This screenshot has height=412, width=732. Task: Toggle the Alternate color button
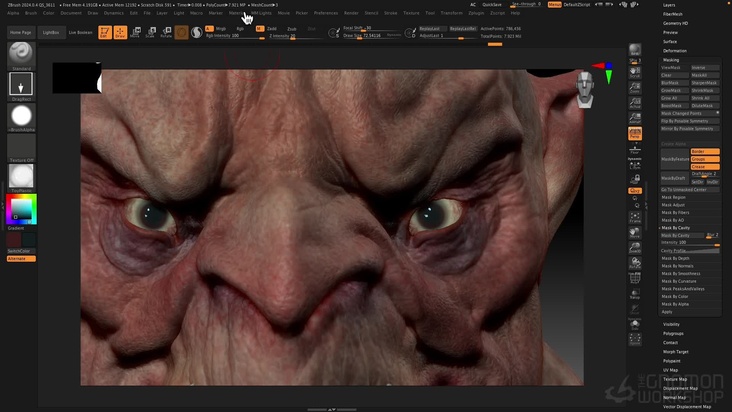[x=21, y=258]
